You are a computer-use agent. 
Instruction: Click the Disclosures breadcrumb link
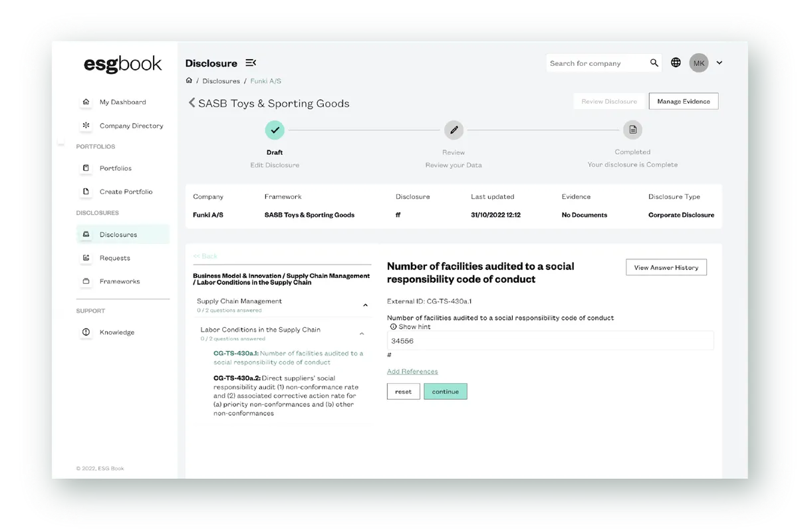pos(221,80)
